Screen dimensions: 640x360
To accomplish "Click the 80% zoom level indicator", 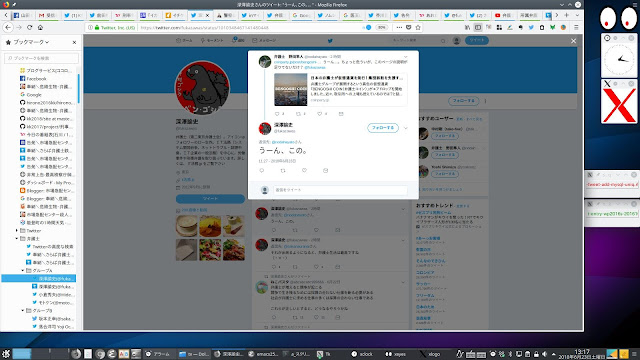I will coord(381,27).
